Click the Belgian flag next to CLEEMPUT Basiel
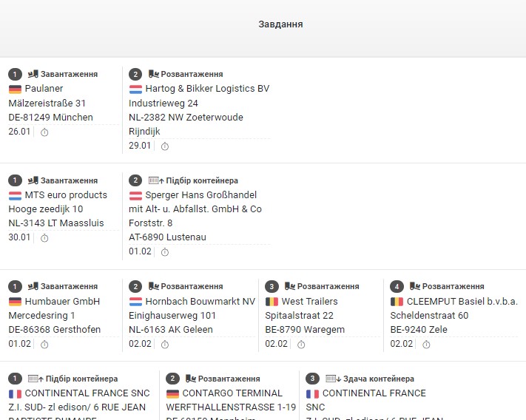526x420 pixels. pyautogui.click(x=397, y=302)
